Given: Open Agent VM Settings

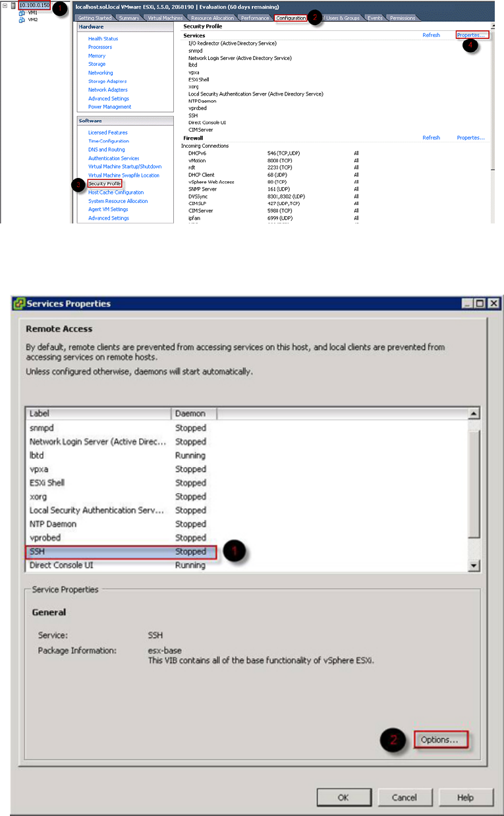Looking at the screenshot, I should coord(109,210).
